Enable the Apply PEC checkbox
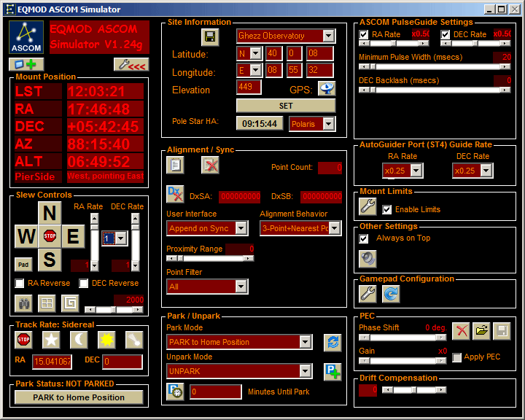 tap(456, 357)
